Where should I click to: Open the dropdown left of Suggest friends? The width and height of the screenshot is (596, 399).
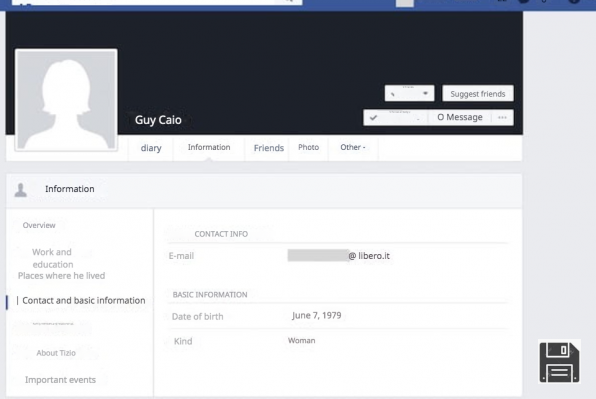coord(409,93)
